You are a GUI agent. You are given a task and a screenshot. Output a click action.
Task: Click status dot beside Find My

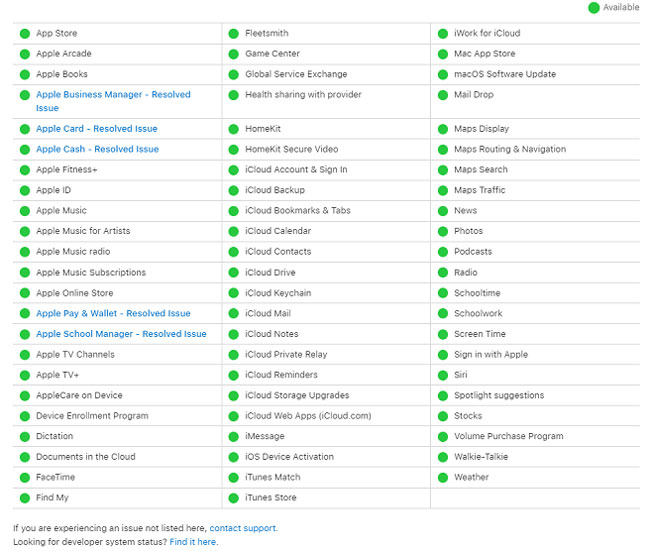(x=25, y=498)
